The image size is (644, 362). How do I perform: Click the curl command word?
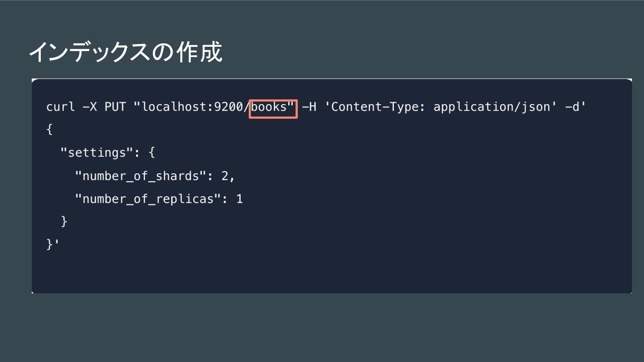point(61,107)
